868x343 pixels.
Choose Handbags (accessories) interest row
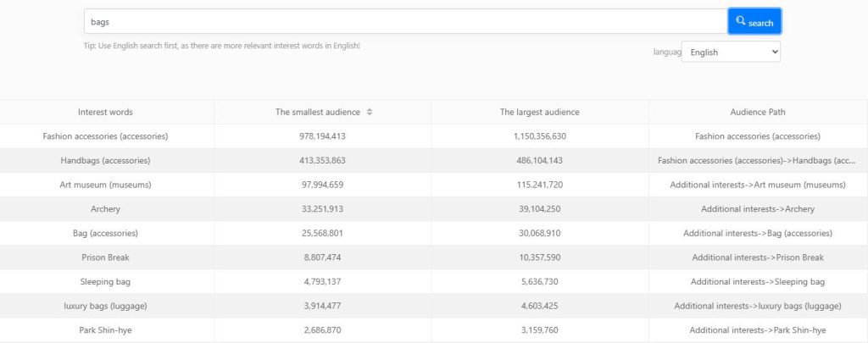point(105,160)
